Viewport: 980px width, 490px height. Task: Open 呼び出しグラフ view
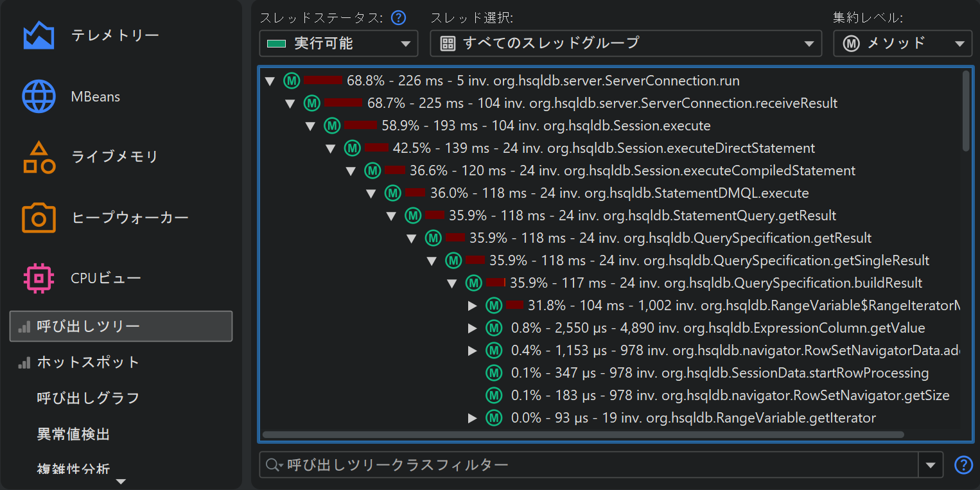pos(88,398)
